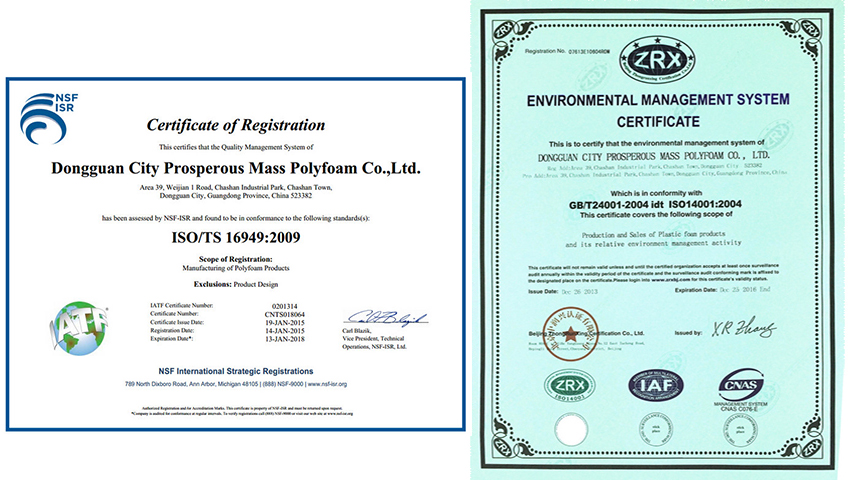Click the red circular seal stamp
Screen dimensions: 848x480
click(x=571, y=334)
